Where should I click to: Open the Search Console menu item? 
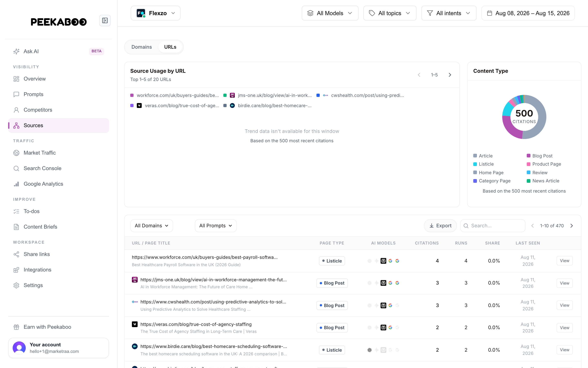tap(59, 168)
